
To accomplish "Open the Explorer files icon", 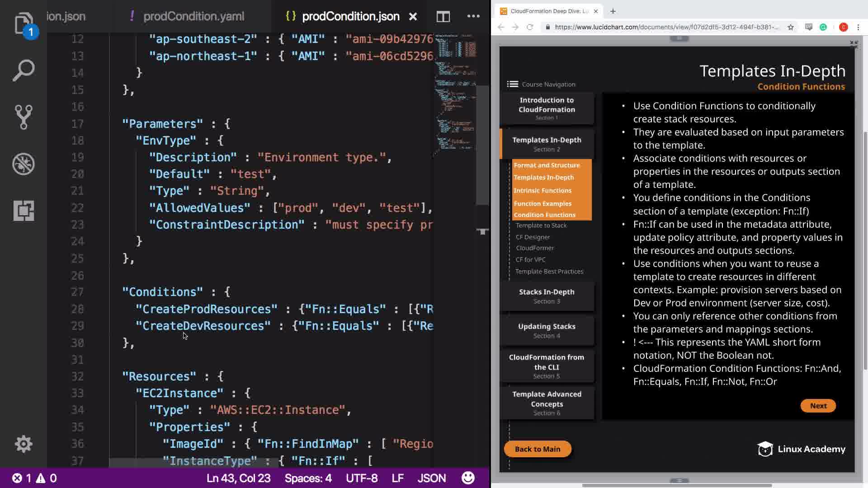I will 24,23.
